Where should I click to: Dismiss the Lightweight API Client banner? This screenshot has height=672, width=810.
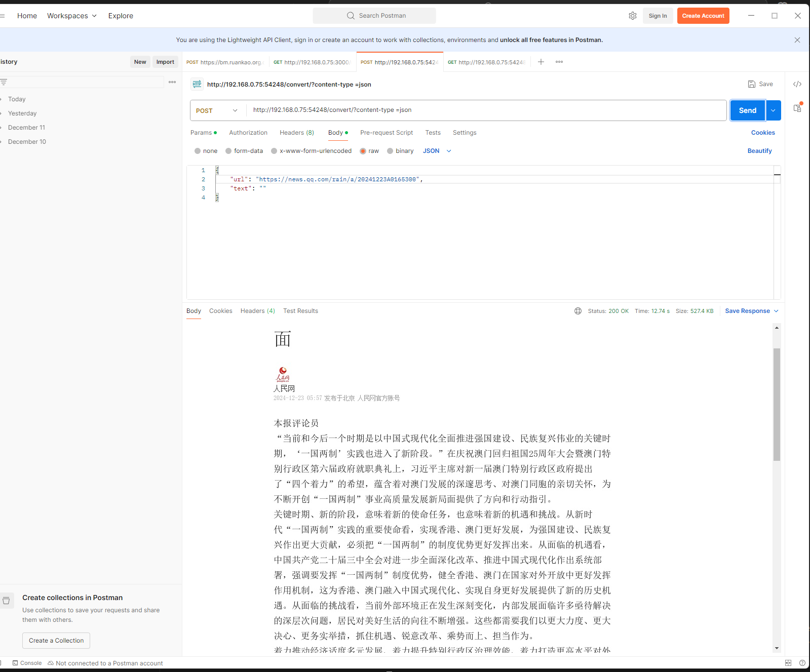pos(797,40)
